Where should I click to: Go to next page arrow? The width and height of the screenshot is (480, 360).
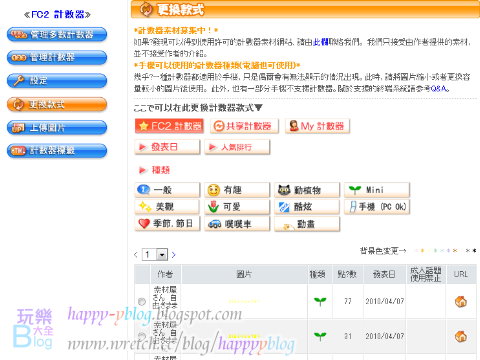(173, 255)
